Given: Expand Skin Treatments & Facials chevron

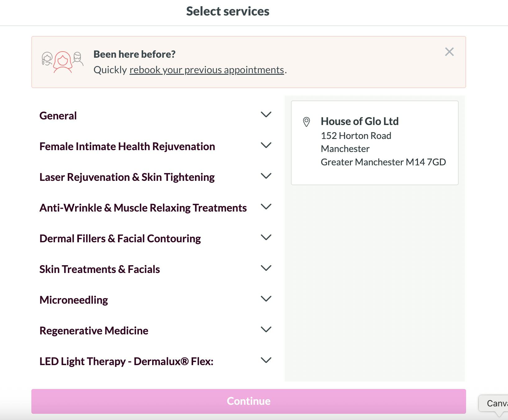Looking at the screenshot, I should coord(266,268).
